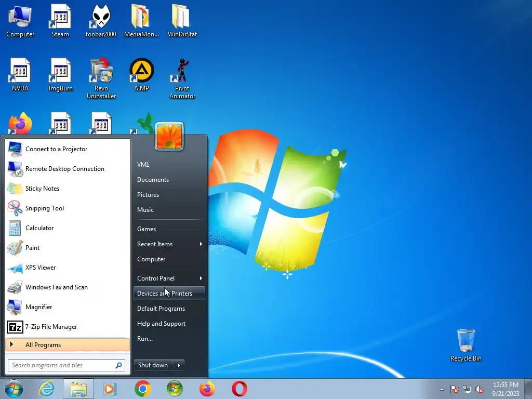Open Connect to a Projector
The height and width of the screenshot is (399, 532).
(68, 149)
